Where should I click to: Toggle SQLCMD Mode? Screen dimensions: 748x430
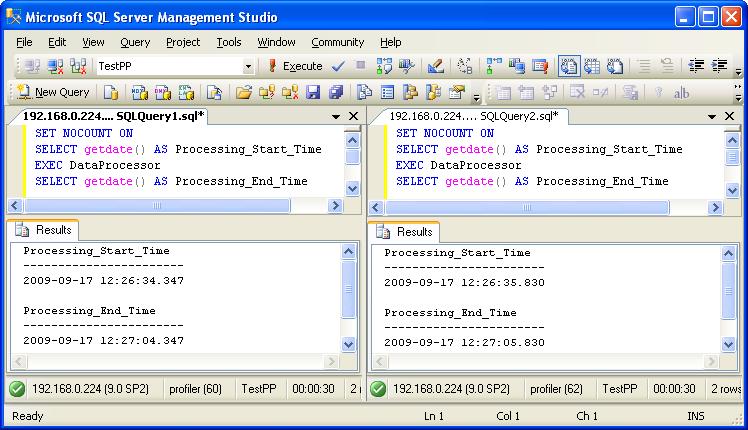[540, 66]
